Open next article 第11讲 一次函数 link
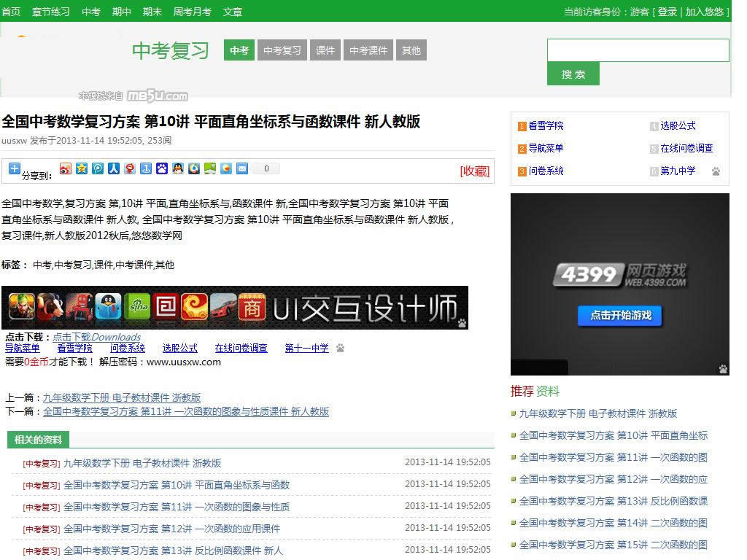 click(186, 411)
